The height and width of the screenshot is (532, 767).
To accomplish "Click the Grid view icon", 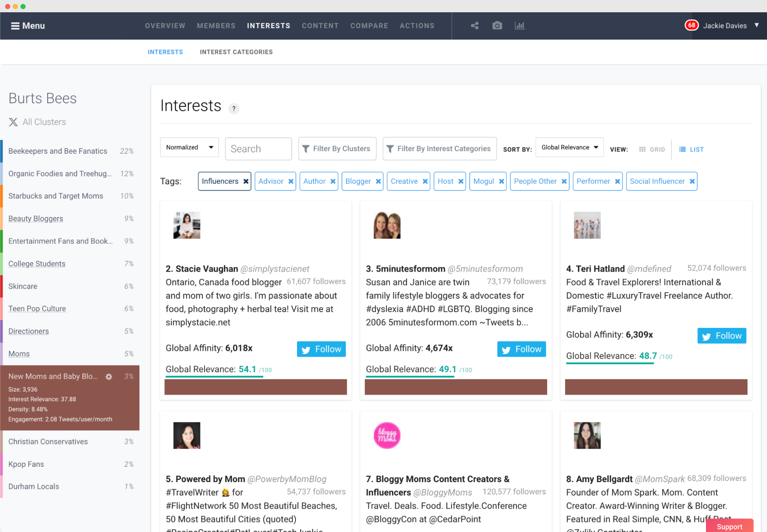I will pos(643,149).
